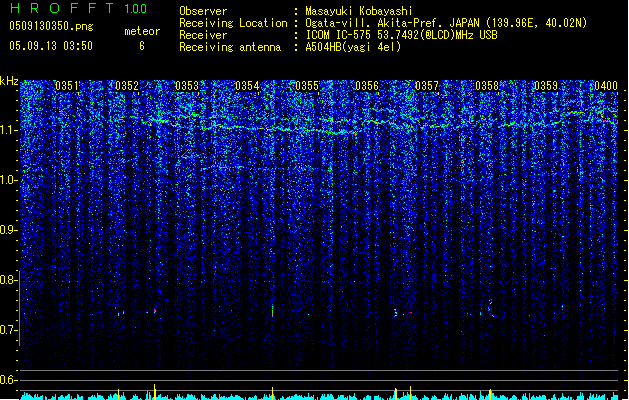Viewport: 629px width, 400px height.
Task: Click the meteor echo before 0357 near 0.73 kHz
Action: coord(396,313)
